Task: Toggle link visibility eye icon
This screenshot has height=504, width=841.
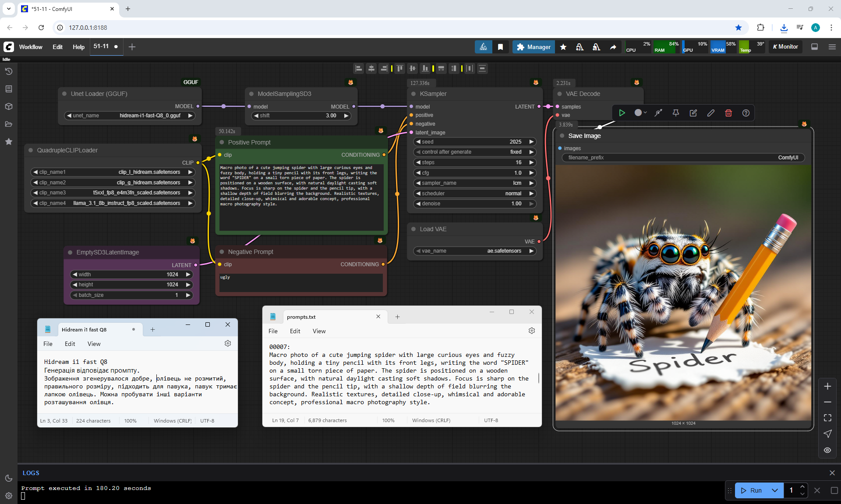Action: coord(827,450)
